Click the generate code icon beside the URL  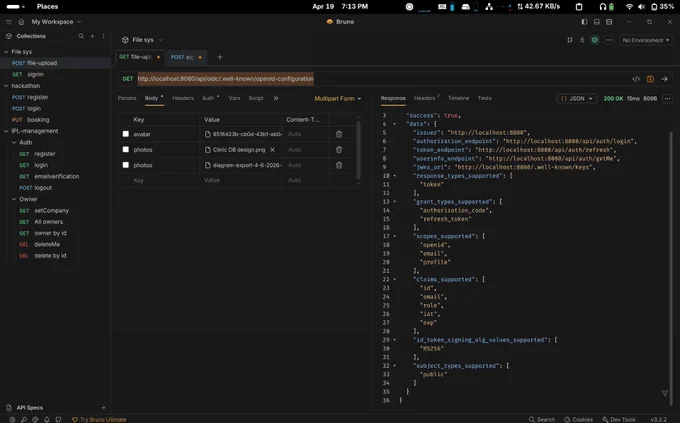(x=636, y=79)
